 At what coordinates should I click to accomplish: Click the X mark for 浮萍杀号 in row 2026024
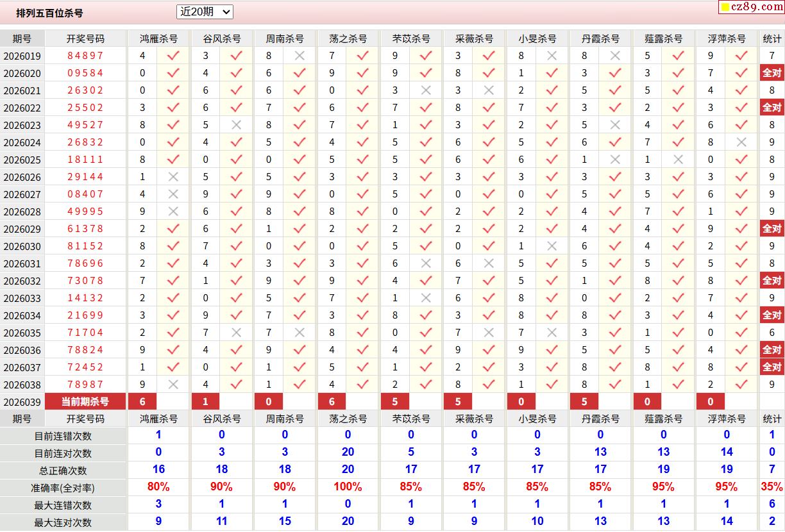[741, 142]
